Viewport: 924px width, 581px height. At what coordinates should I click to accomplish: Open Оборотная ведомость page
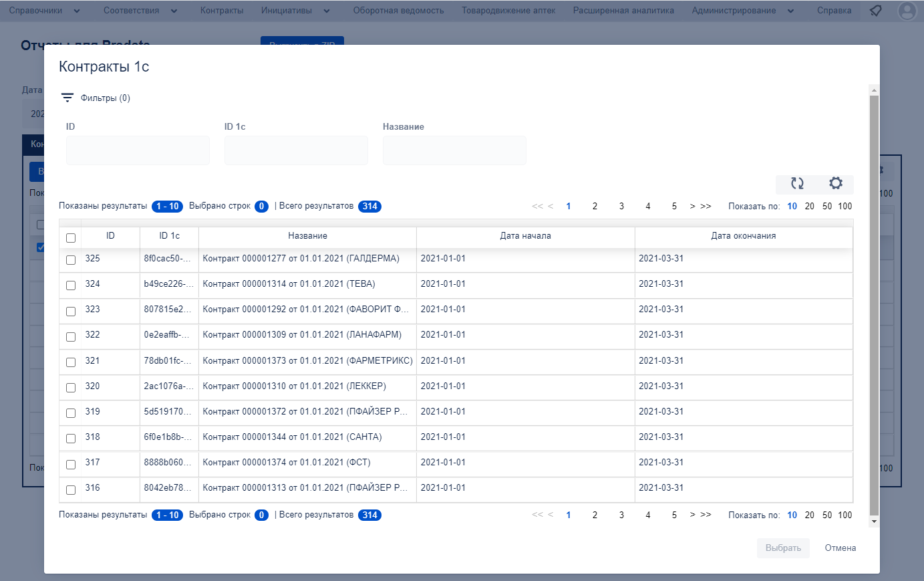pos(398,11)
